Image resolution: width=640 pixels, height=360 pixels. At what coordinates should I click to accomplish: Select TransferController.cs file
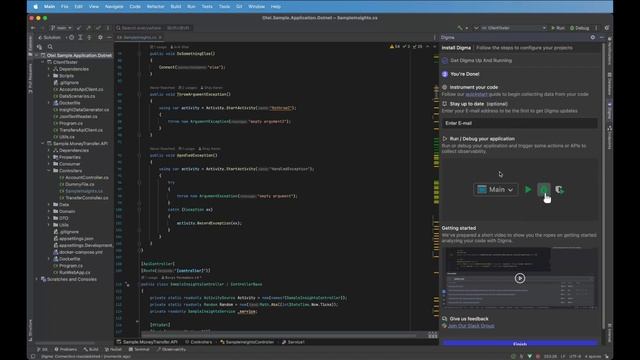[86, 198]
